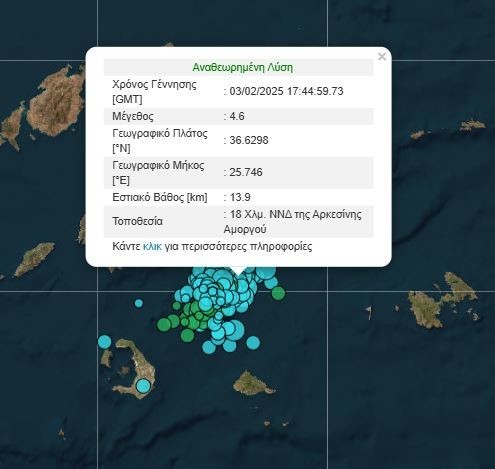Click the large cyan marker at cluster's lower center
Viewport: 495px width, 469px height.
pos(235,330)
